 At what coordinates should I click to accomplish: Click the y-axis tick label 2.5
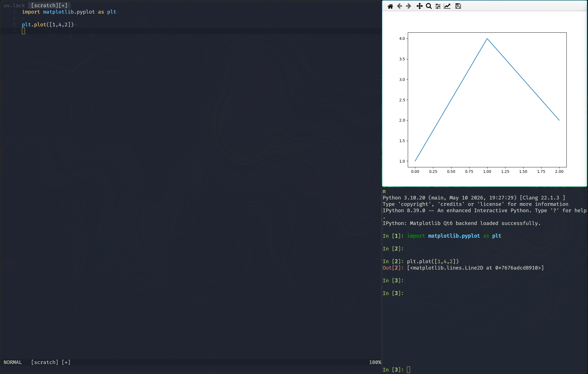click(402, 100)
